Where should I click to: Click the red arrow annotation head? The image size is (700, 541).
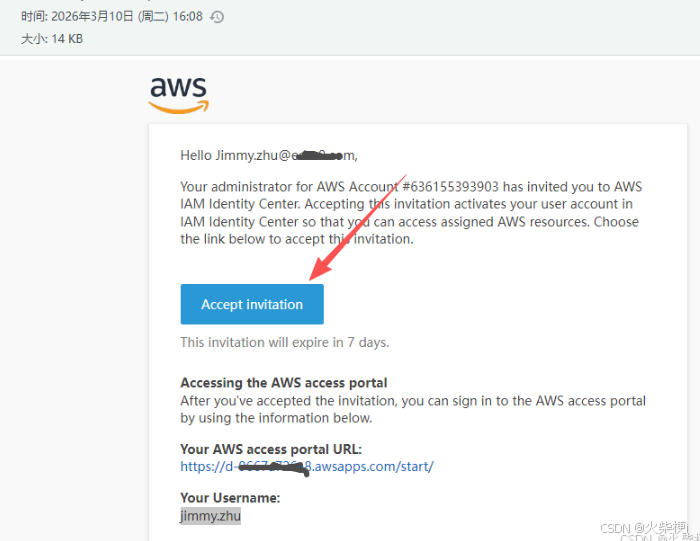click(321, 268)
